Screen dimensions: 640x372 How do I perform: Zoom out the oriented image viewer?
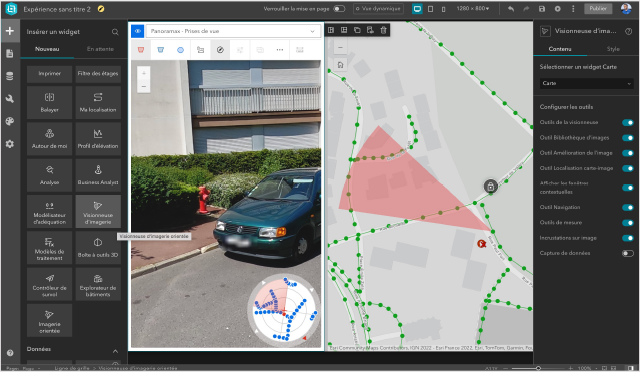(144, 86)
